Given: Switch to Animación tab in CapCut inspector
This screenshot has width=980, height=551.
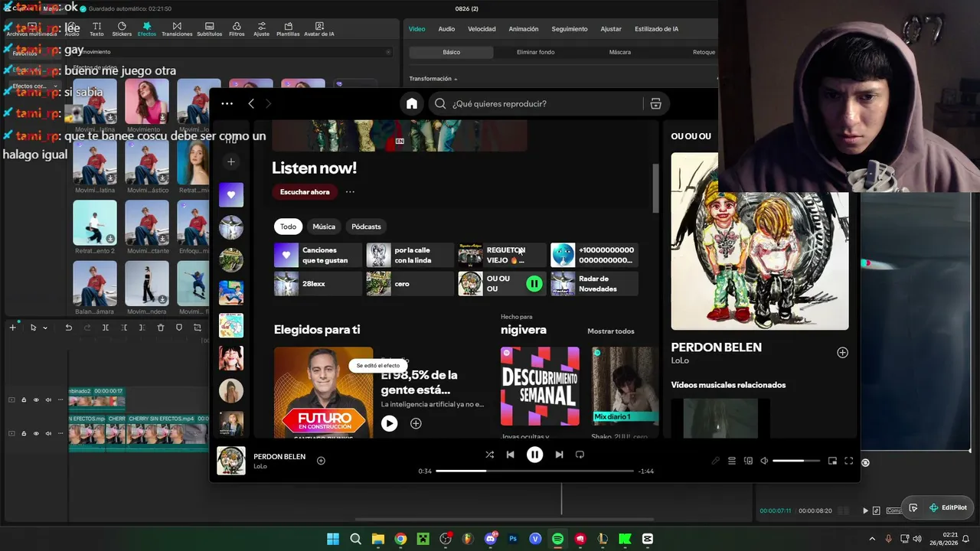Looking at the screenshot, I should pos(524,29).
